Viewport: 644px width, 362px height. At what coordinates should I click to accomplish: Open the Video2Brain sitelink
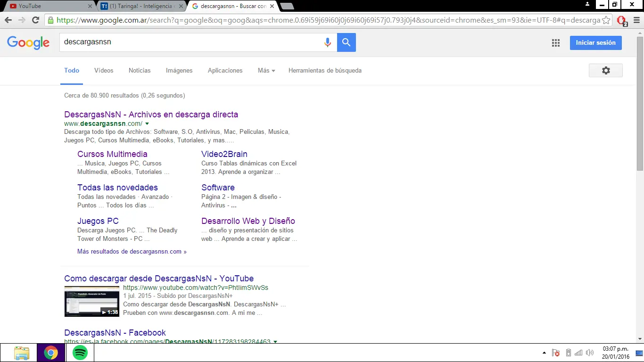point(224,154)
